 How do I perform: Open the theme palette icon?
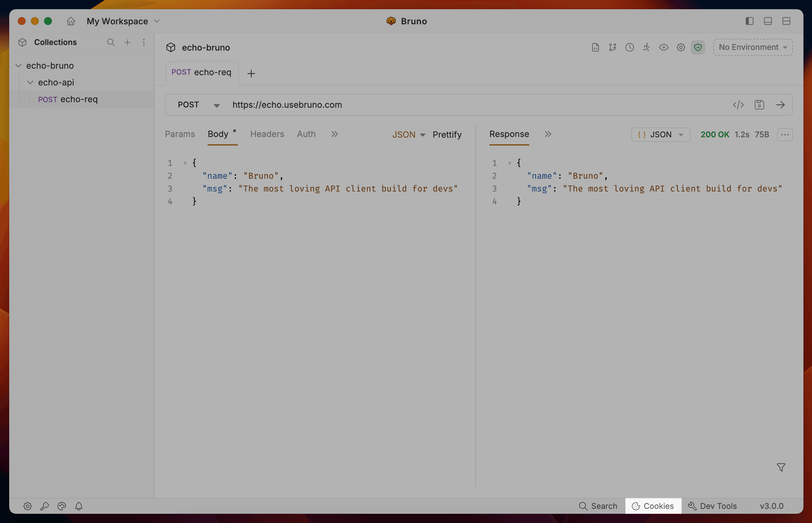pos(61,506)
